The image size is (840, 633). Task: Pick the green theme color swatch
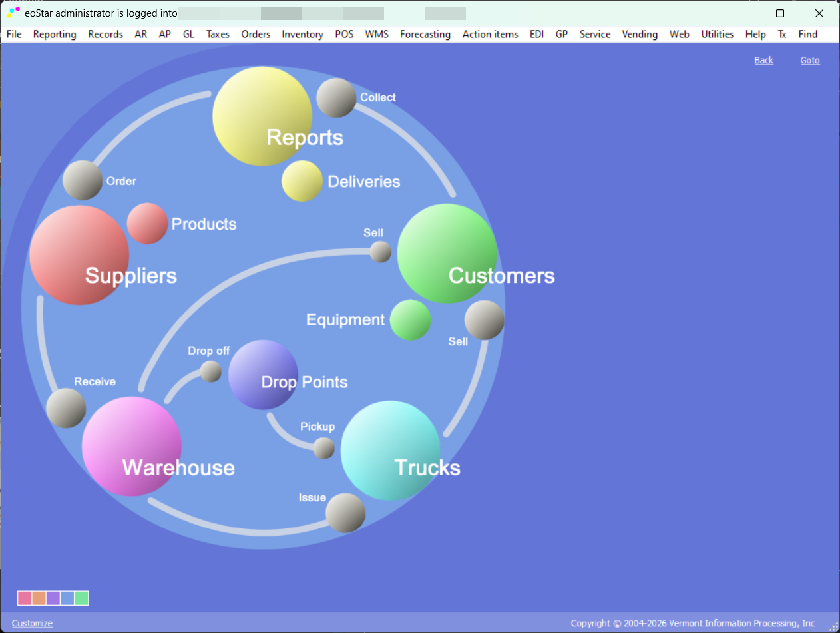tap(81, 598)
